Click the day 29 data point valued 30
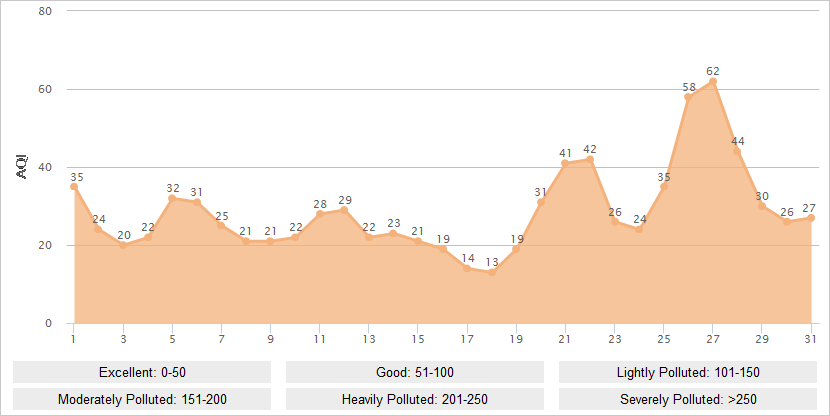830x416 pixels. click(762, 206)
